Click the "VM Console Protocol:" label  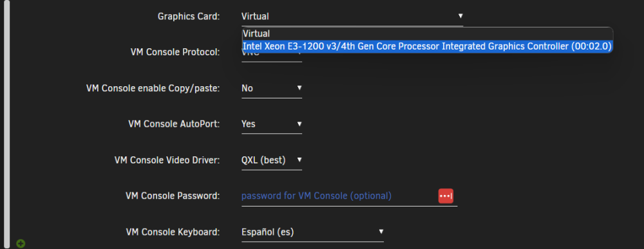click(175, 53)
